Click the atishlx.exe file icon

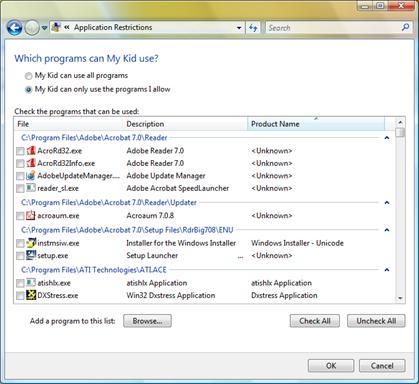pos(31,283)
